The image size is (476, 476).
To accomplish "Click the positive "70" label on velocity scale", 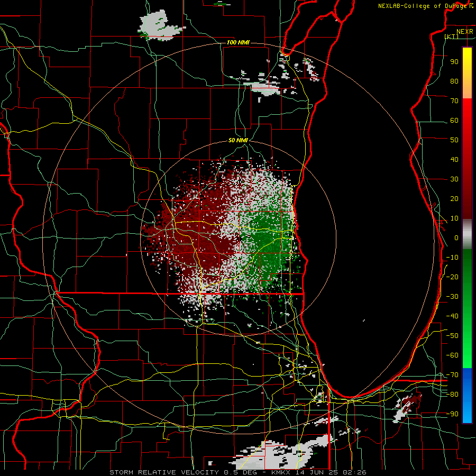I will [x=454, y=101].
